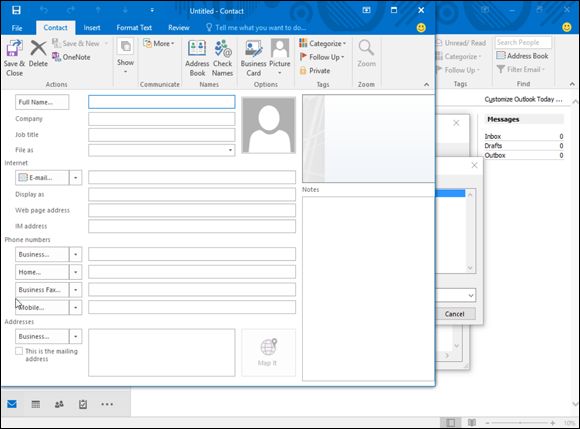Open the Business address type dropdown arrow
The width and height of the screenshot is (580, 429).
pyautogui.click(x=75, y=337)
